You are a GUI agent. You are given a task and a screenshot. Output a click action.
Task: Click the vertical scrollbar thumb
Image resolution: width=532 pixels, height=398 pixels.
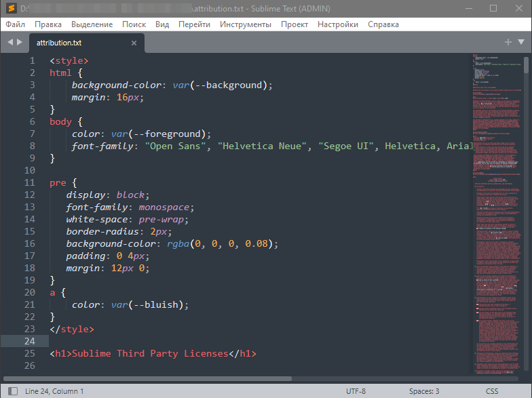point(527,65)
